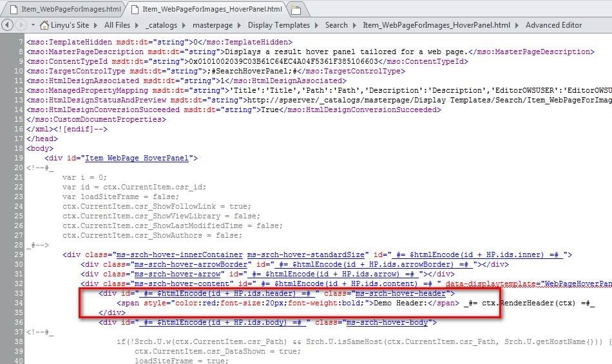Screen dimensions: 612x364
Task: Expand the arrow after All Files
Action: click(x=137, y=25)
